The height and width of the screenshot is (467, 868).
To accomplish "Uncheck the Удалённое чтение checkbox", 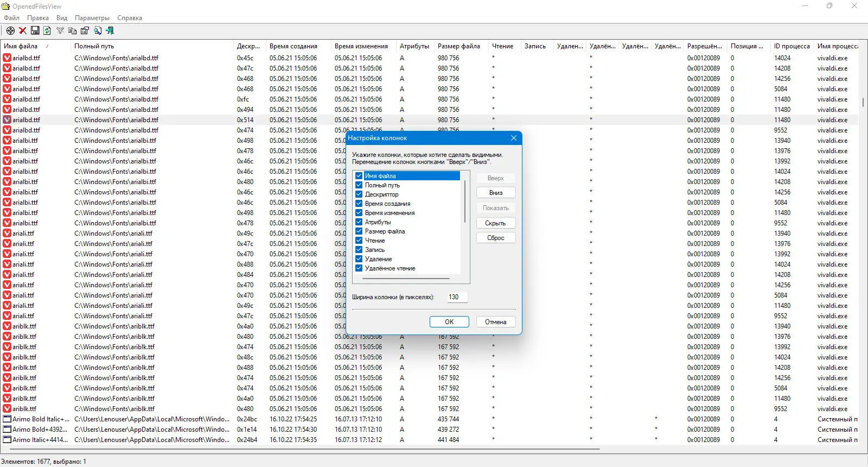I will pyautogui.click(x=359, y=268).
